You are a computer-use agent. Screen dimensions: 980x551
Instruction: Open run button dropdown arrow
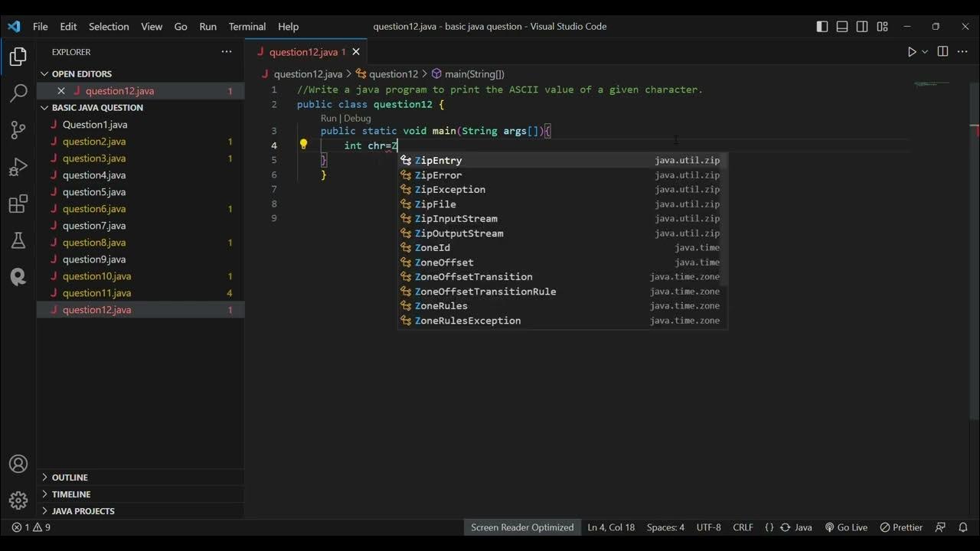point(925,52)
